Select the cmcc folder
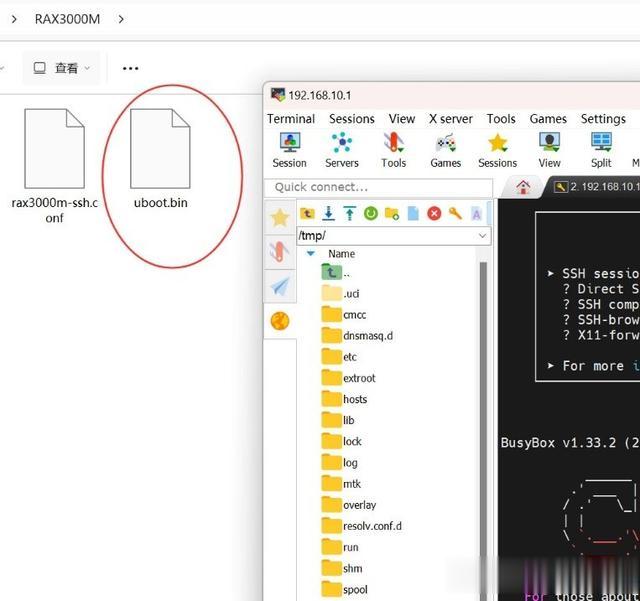 click(x=344, y=315)
